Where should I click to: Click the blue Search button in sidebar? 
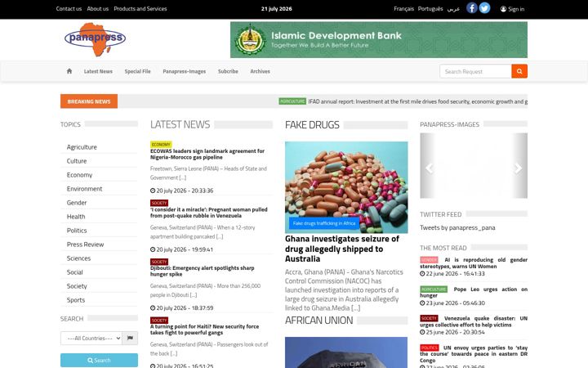(x=99, y=360)
